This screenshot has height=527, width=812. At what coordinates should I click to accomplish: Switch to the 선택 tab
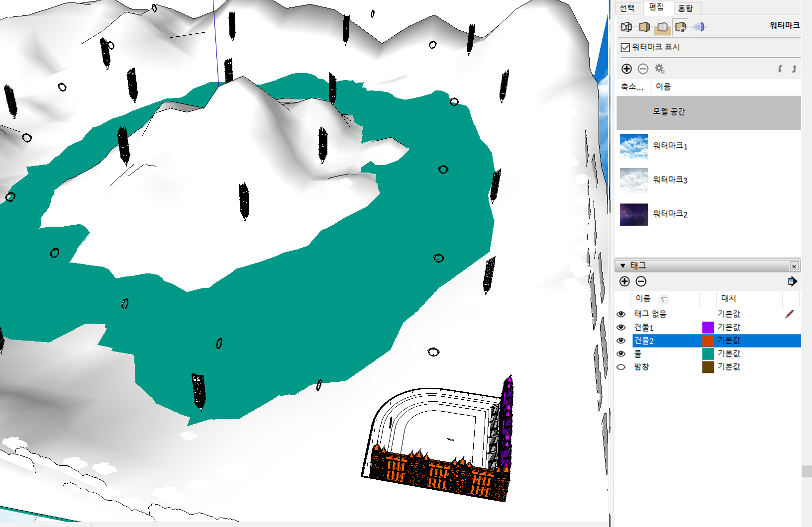point(627,8)
